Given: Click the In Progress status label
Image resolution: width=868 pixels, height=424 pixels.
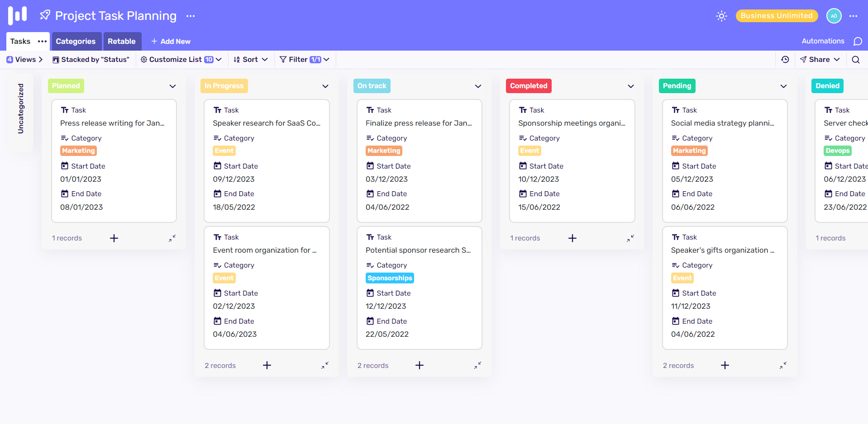Looking at the screenshot, I should coord(224,86).
